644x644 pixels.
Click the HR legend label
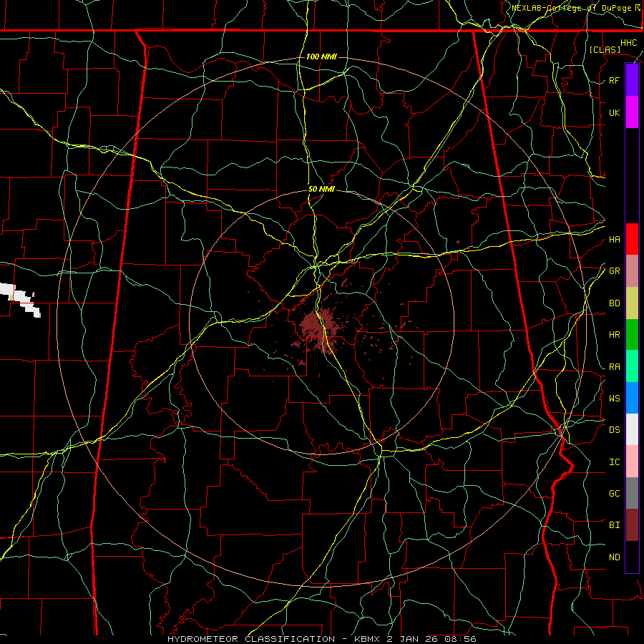pos(614,335)
